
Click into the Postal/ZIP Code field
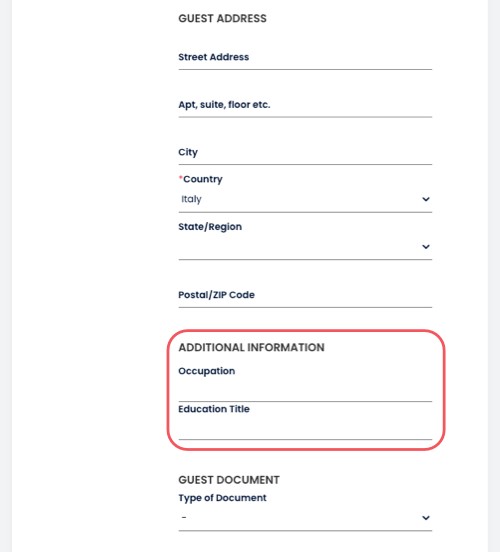click(305, 295)
